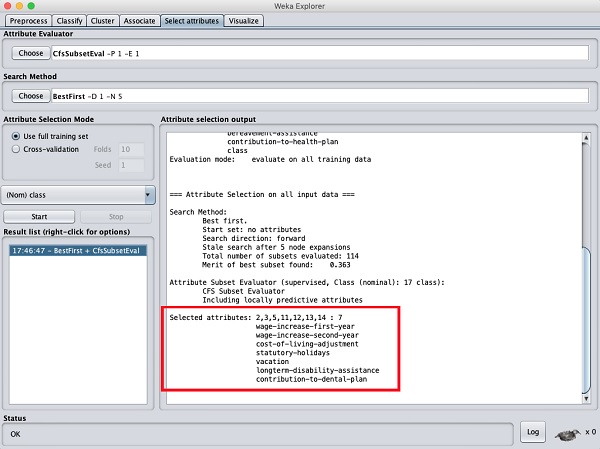
Task: Open the Log button
Action: [532, 431]
